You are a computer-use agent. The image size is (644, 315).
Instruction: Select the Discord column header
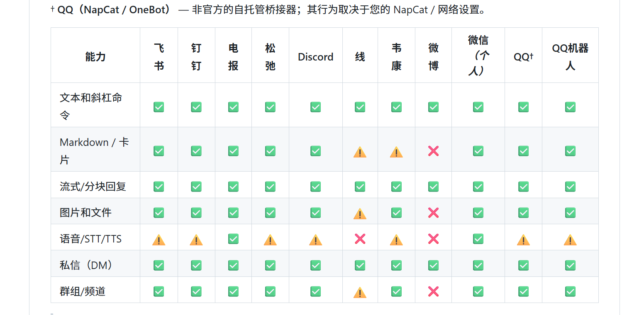pos(315,57)
